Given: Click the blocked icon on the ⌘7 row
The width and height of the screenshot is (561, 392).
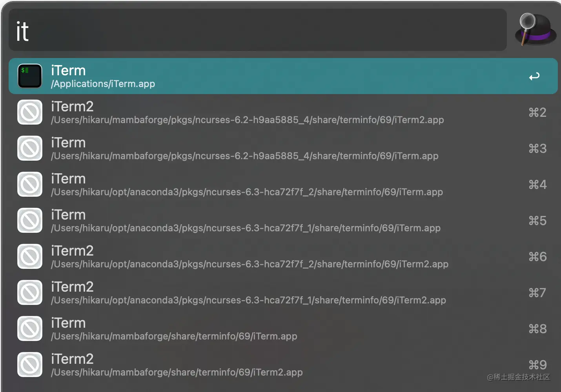Looking at the screenshot, I should point(30,292).
